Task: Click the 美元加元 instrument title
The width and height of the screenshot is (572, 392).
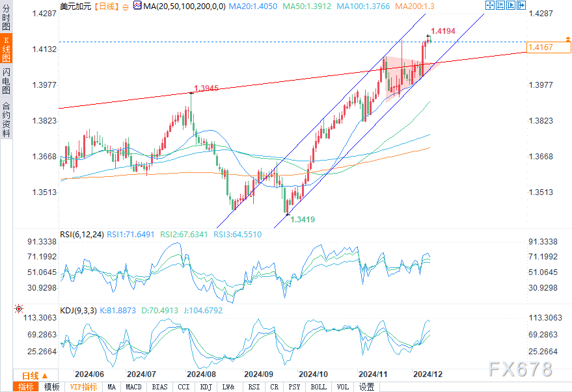Action: [75, 7]
